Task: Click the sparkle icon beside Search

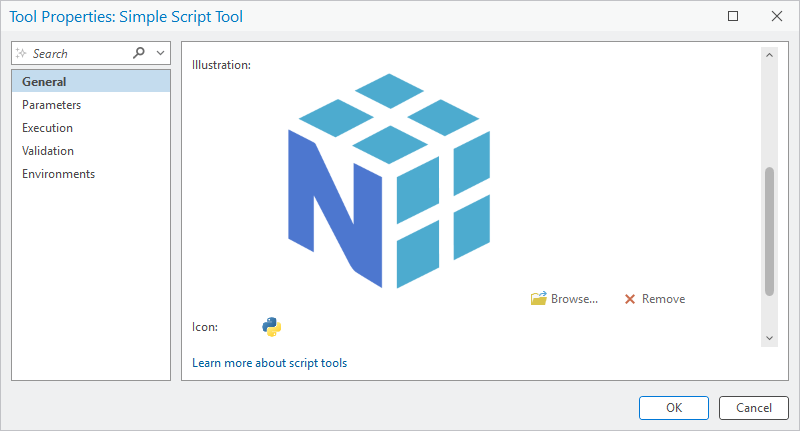Action: (22, 53)
